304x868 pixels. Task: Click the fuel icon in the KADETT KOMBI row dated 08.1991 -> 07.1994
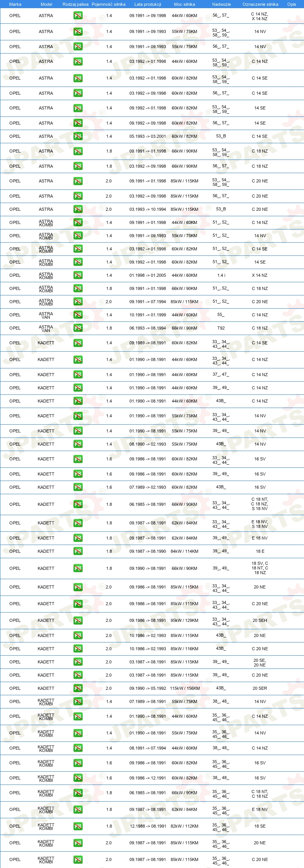tap(78, 748)
